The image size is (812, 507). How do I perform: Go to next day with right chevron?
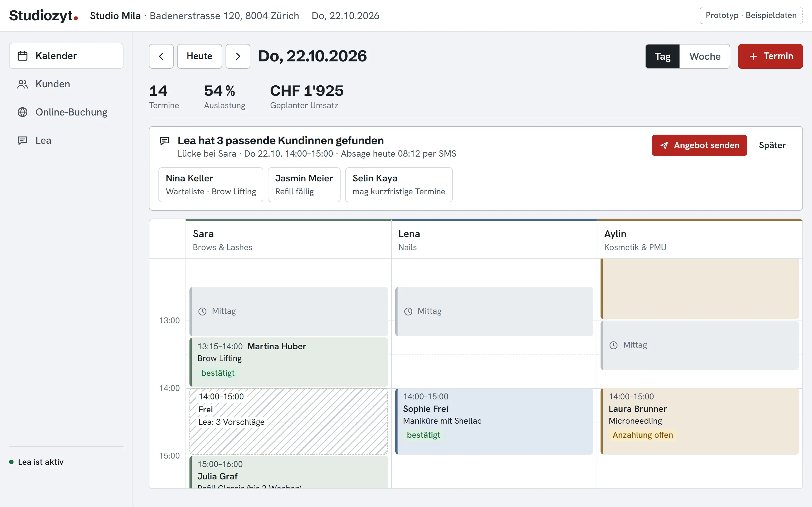tap(238, 56)
